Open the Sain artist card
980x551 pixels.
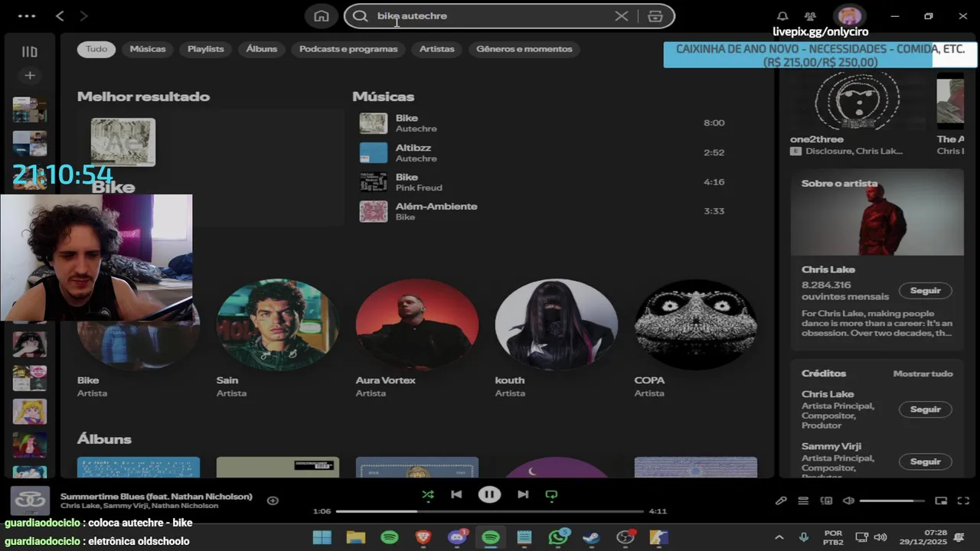(x=278, y=337)
